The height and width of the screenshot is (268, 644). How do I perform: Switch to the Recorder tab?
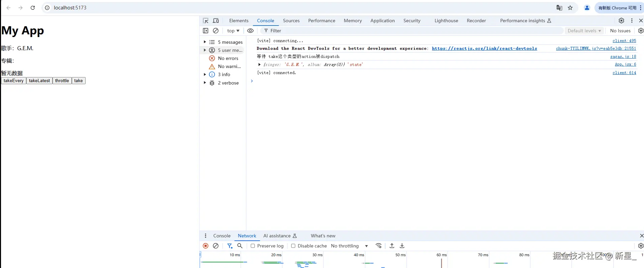pyautogui.click(x=476, y=21)
